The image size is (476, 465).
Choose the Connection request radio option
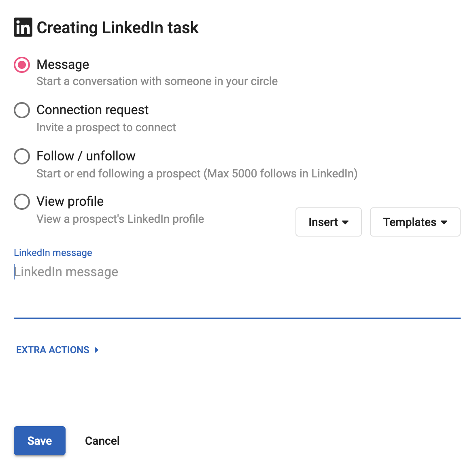tap(22, 110)
